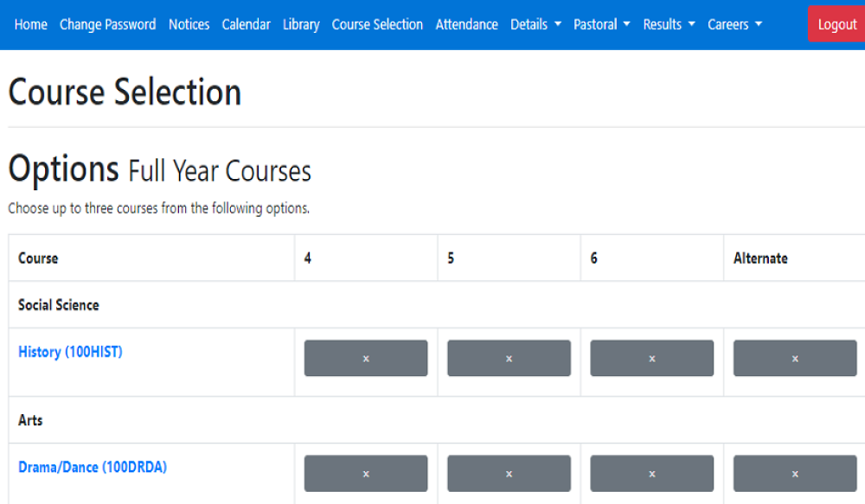Viewport: 865px width, 504px height.
Task: Open the Drama/Dance (100DRDA) course link
Action: 93,467
